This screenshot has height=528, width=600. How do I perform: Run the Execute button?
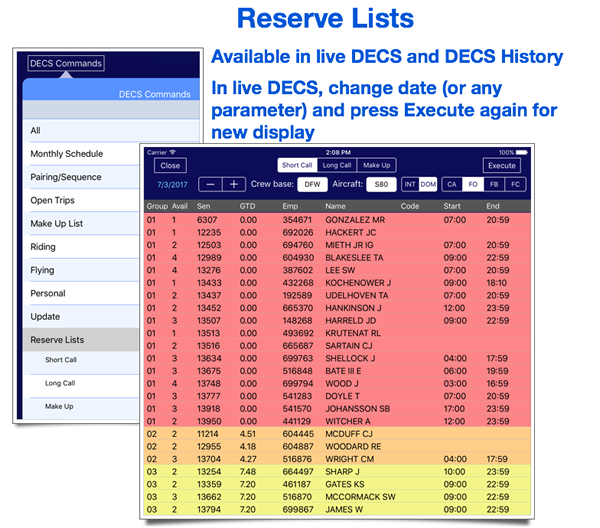click(502, 166)
